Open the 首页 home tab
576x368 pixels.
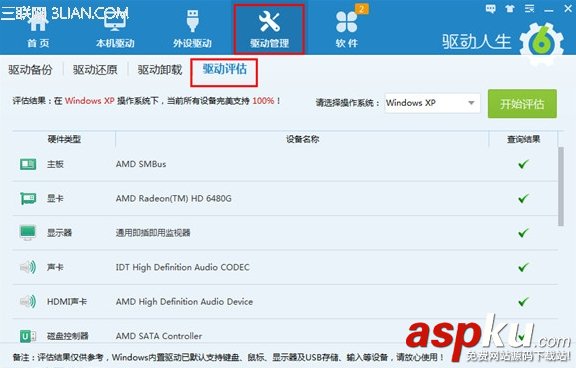[x=38, y=30]
